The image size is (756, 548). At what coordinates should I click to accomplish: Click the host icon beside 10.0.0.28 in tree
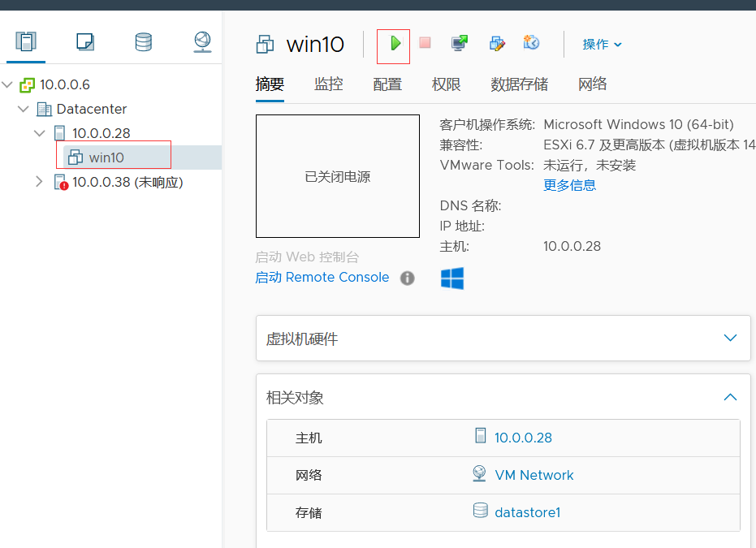tap(60, 133)
